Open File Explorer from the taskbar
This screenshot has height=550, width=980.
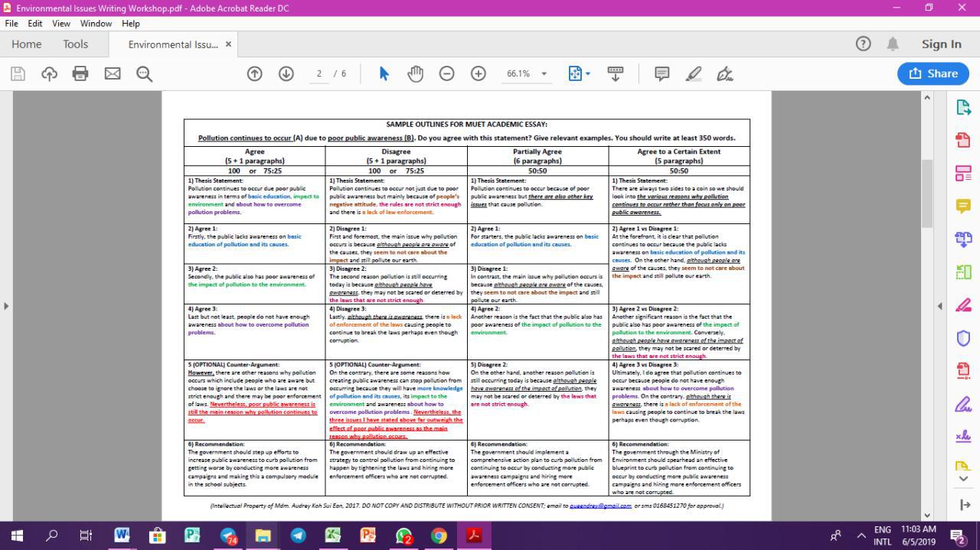pos(263,535)
